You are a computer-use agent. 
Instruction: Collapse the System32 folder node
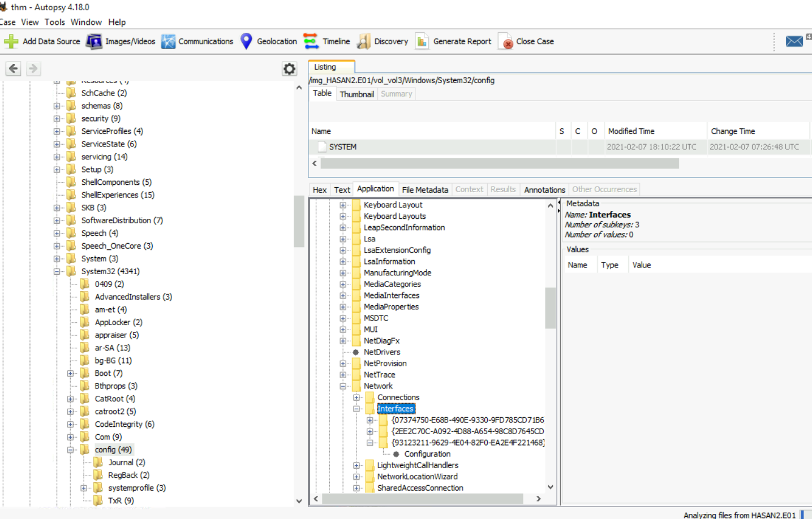pyautogui.click(x=57, y=272)
